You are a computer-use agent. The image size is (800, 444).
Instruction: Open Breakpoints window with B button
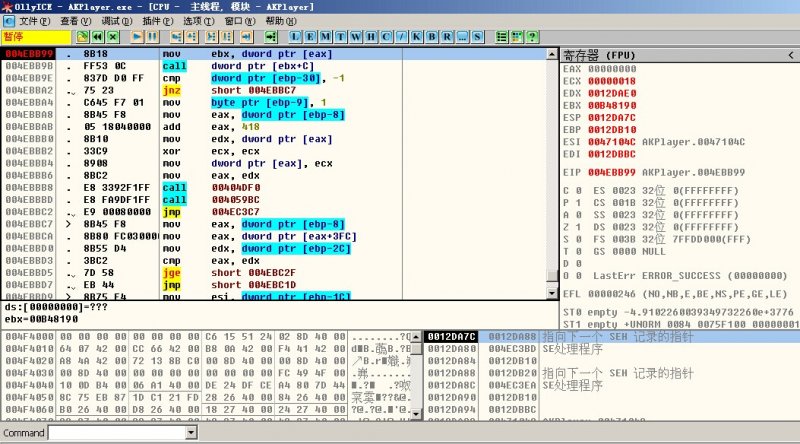coord(432,37)
